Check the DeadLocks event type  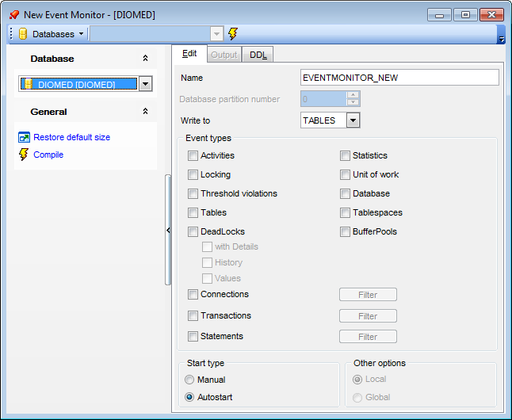[193, 232]
